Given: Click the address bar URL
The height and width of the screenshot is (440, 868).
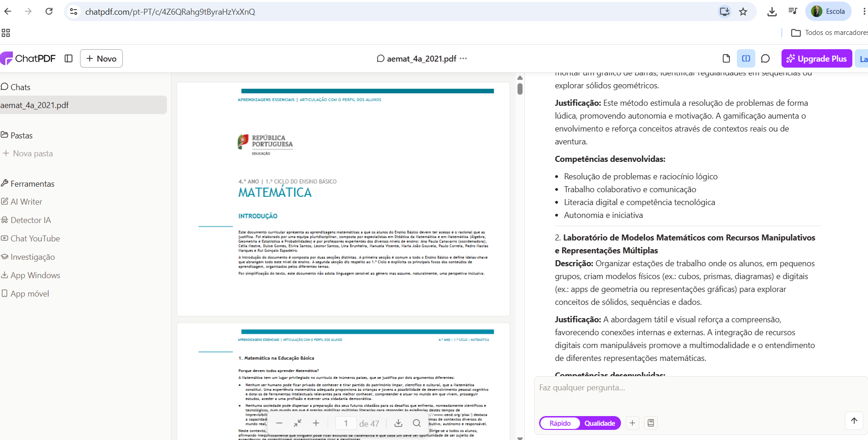Looking at the screenshot, I should 170,12.
